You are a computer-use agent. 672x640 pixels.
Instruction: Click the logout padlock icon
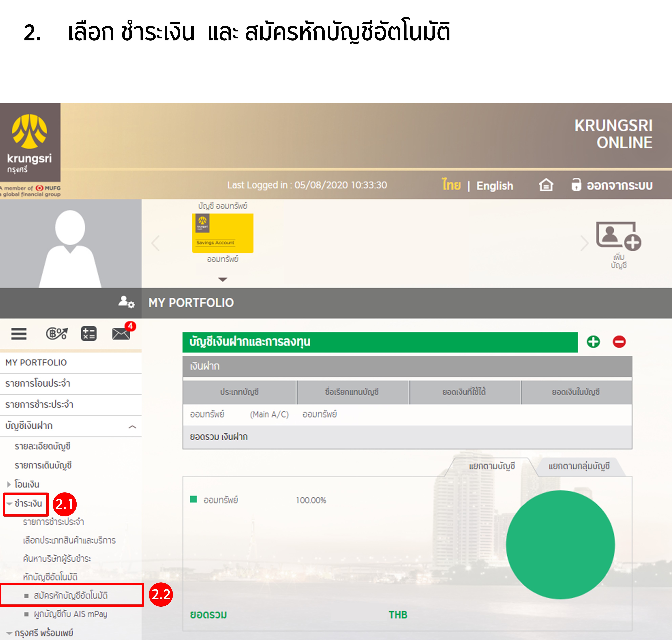point(576,185)
